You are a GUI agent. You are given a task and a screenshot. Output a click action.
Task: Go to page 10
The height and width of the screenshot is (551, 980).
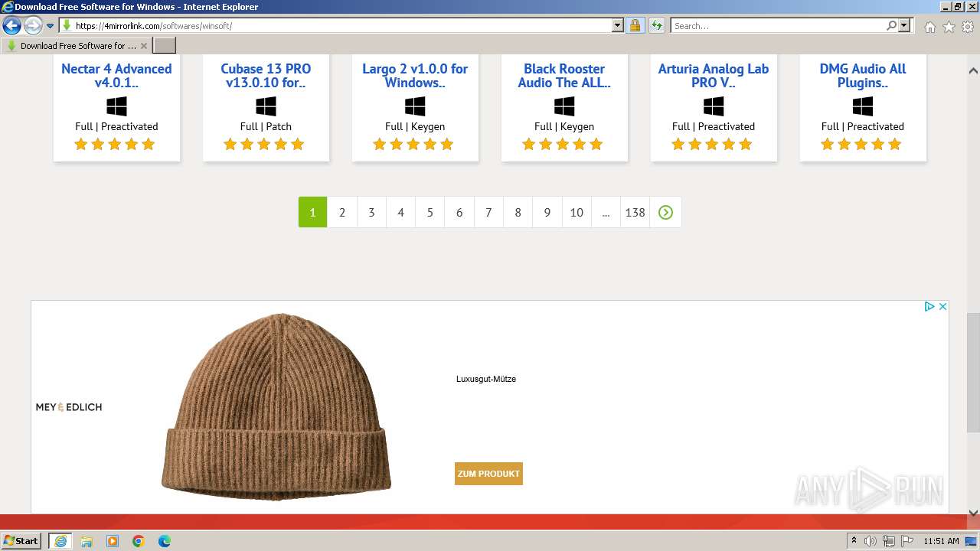(x=577, y=212)
